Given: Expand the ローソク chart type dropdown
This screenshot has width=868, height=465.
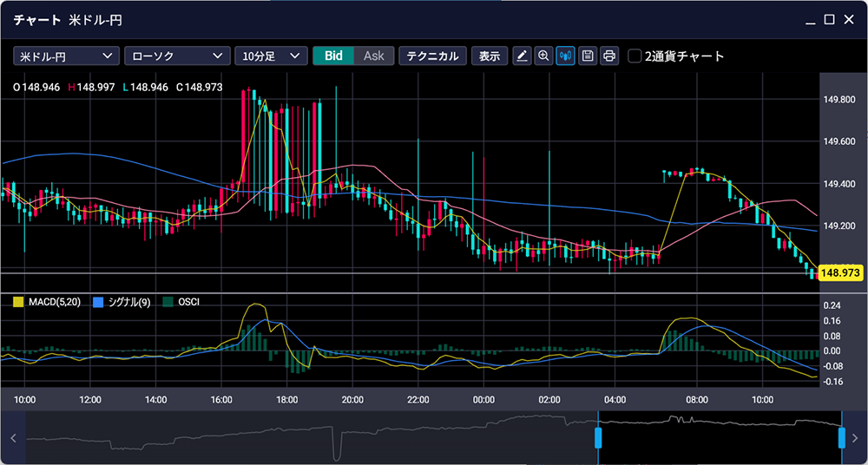Looking at the screenshot, I should (177, 56).
